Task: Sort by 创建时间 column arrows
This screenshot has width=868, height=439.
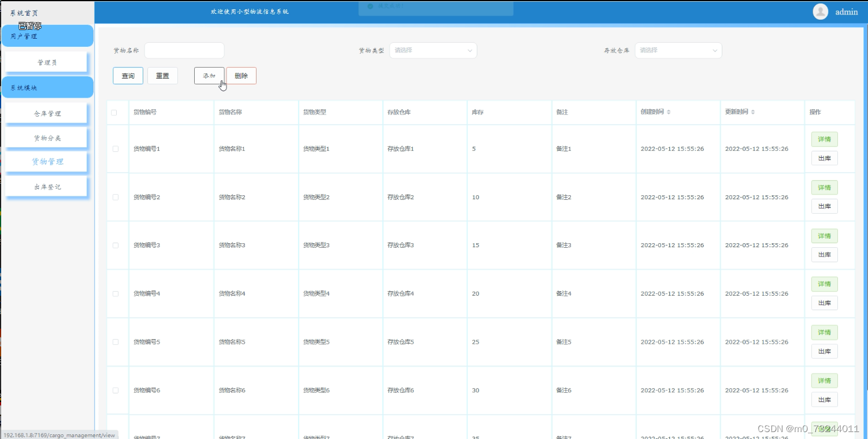Action: click(x=669, y=112)
